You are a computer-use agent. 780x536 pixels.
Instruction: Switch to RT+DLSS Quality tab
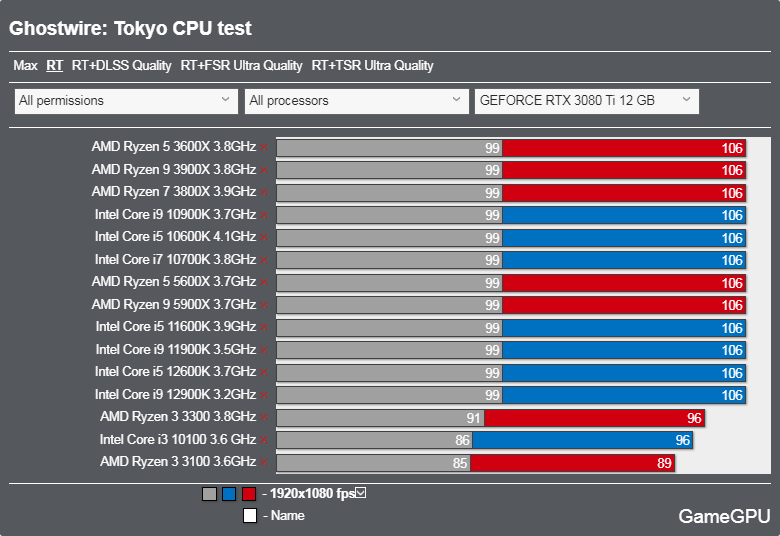[x=121, y=66]
